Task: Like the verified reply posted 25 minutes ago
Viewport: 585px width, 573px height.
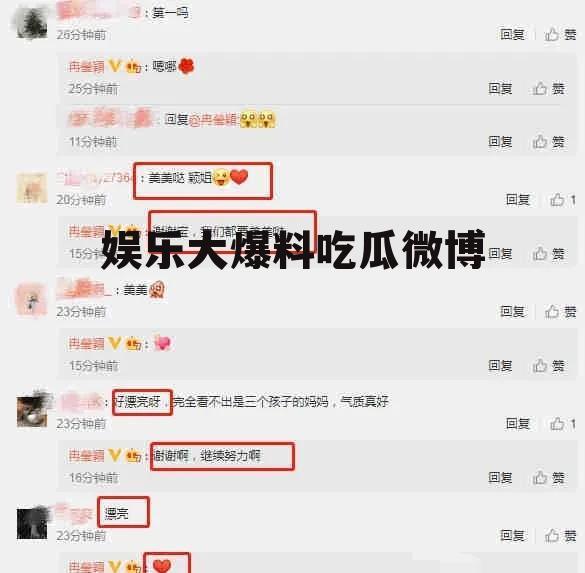Action: point(548,89)
